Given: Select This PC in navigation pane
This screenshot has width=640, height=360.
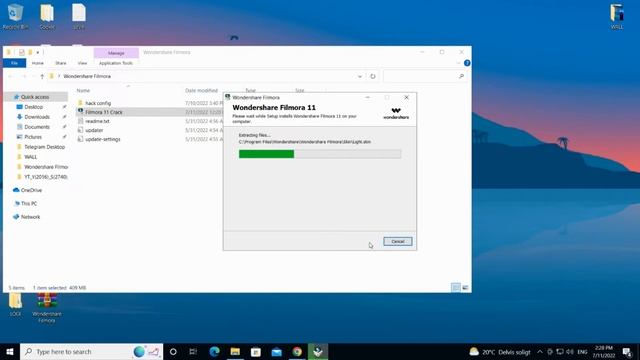Looking at the screenshot, I should click(x=29, y=203).
